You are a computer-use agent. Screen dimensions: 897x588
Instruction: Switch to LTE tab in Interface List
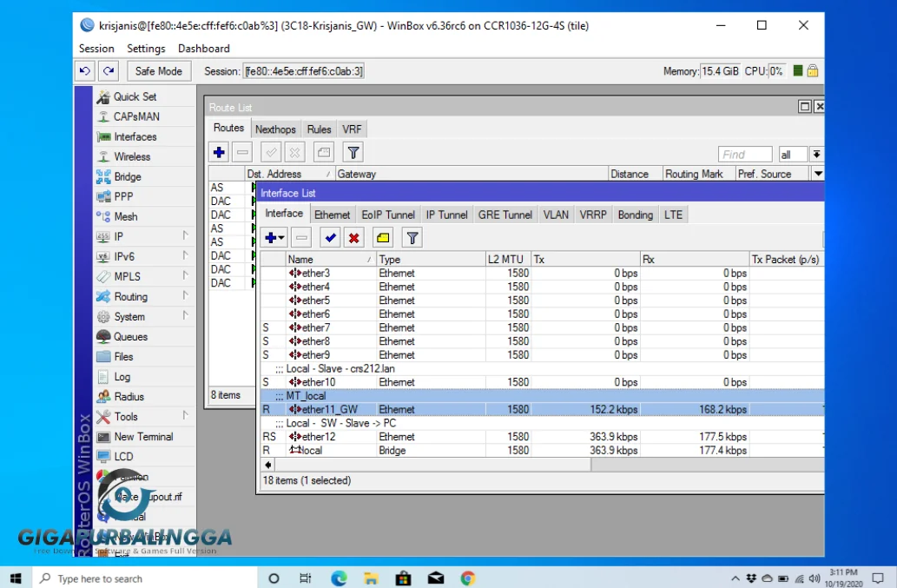(x=673, y=215)
